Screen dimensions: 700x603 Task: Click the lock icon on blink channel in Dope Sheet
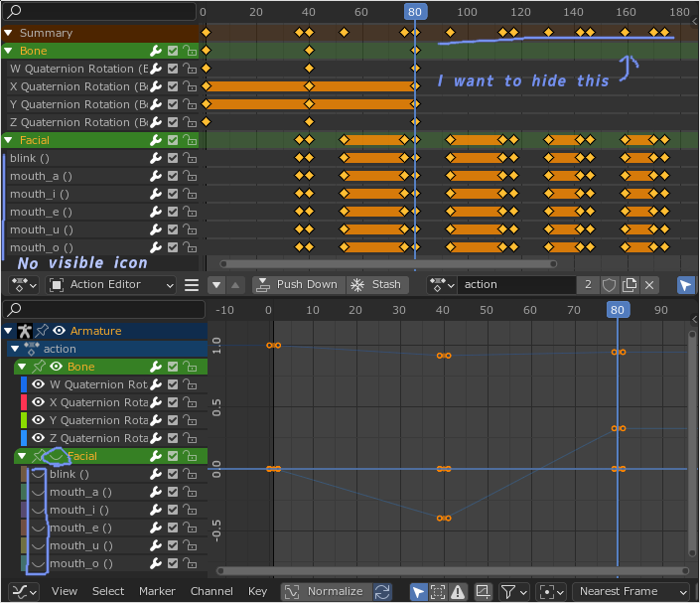(x=190, y=158)
